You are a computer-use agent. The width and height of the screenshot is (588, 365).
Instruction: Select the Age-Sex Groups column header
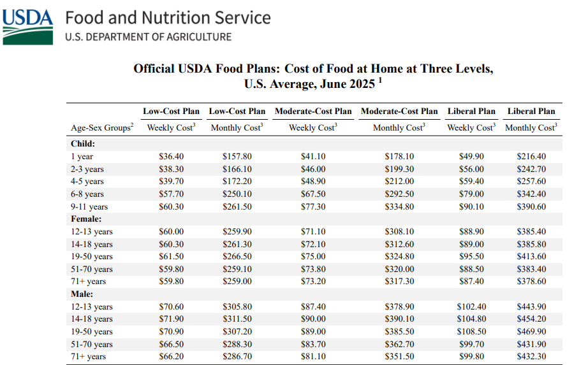100,128
